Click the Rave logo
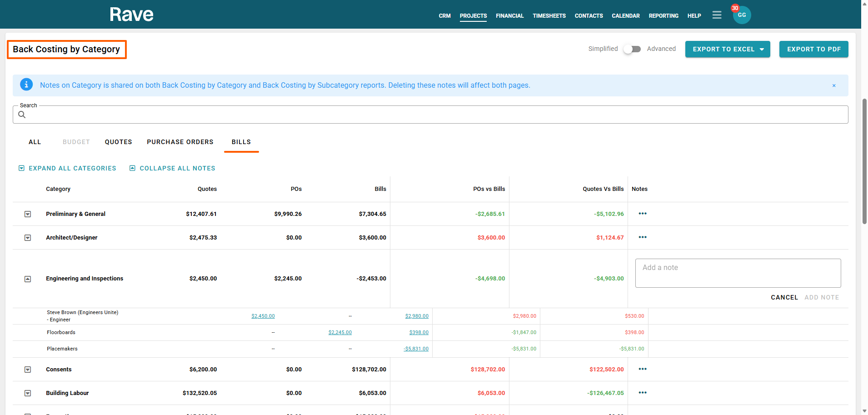This screenshot has width=868, height=415. point(131,15)
